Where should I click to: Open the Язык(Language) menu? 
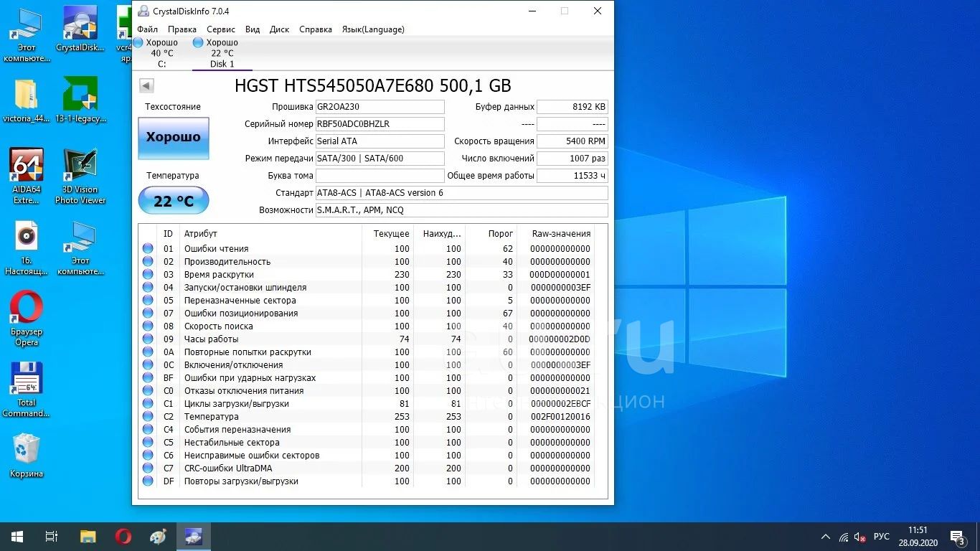(373, 29)
